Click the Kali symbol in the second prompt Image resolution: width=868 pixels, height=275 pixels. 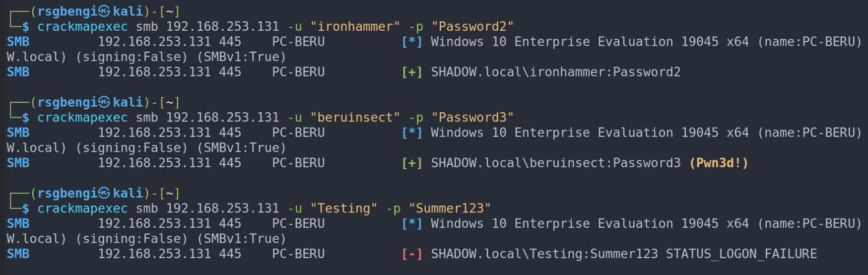(x=104, y=102)
